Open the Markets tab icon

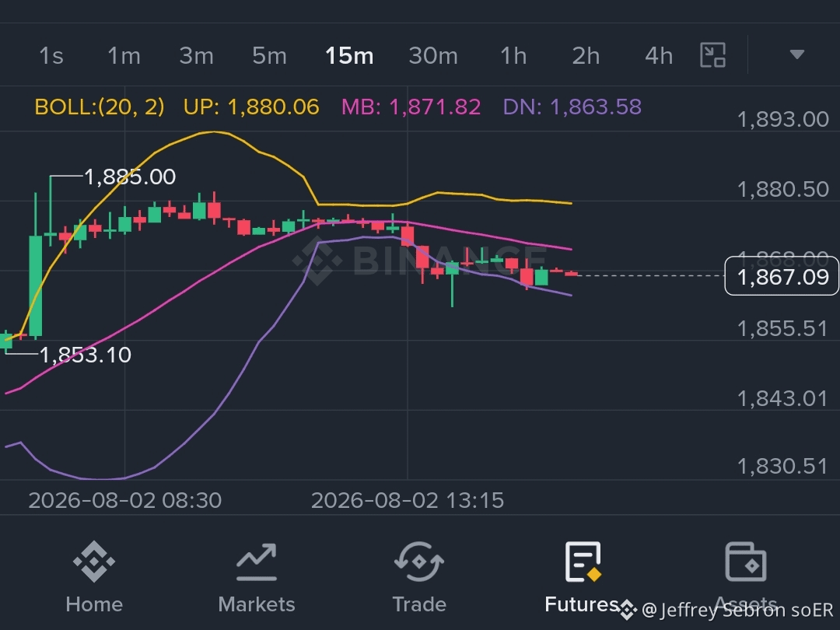pyautogui.click(x=257, y=562)
